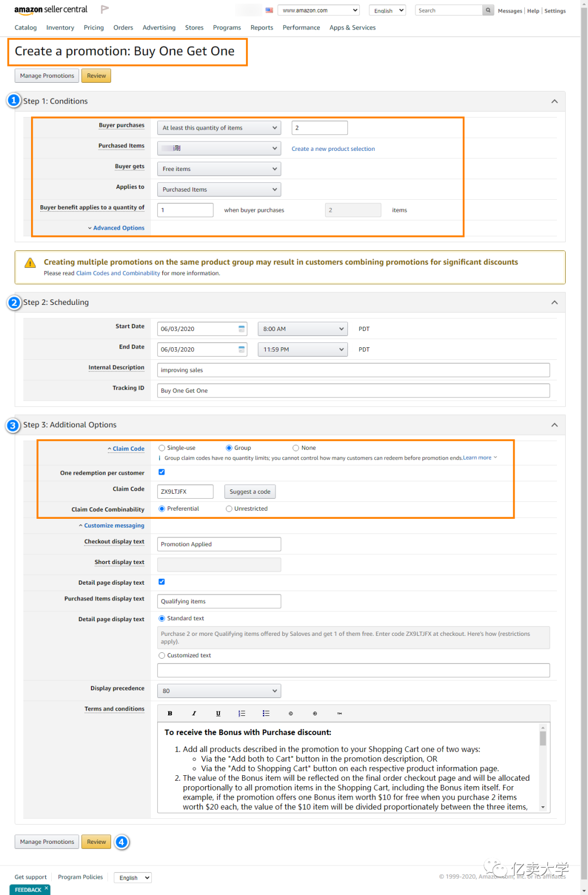Open the Inventory menu
588x895 pixels.
60,28
